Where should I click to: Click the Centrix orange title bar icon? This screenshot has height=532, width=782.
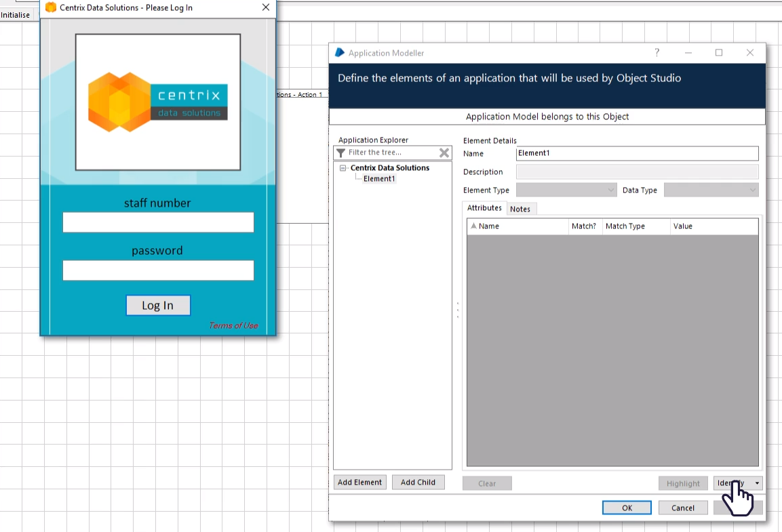(x=51, y=7)
